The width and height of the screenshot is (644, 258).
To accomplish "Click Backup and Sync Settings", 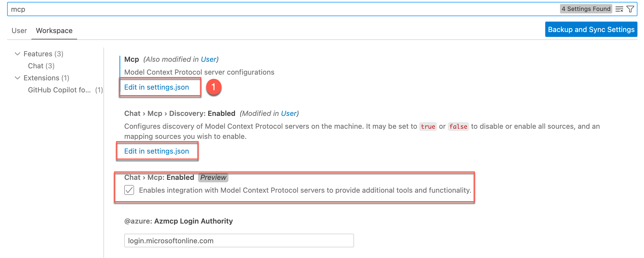I will [591, 29].
